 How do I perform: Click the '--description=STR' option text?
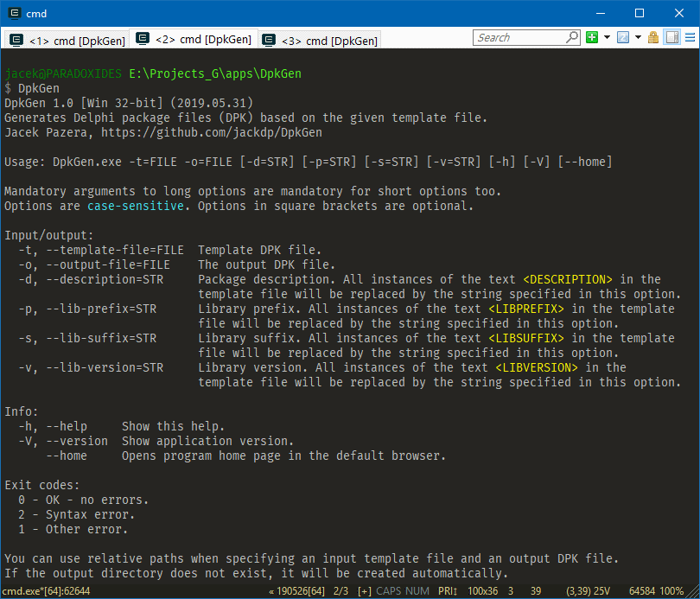[105, 279]
